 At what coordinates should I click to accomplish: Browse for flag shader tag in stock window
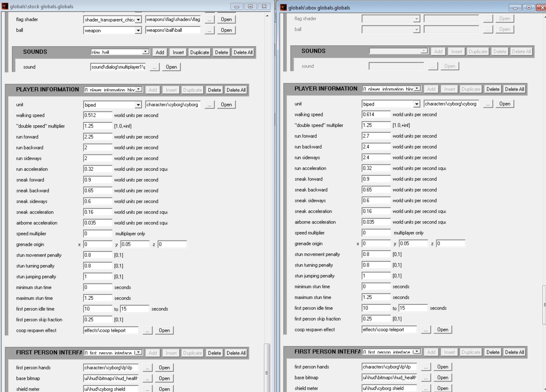pos(209,20)
